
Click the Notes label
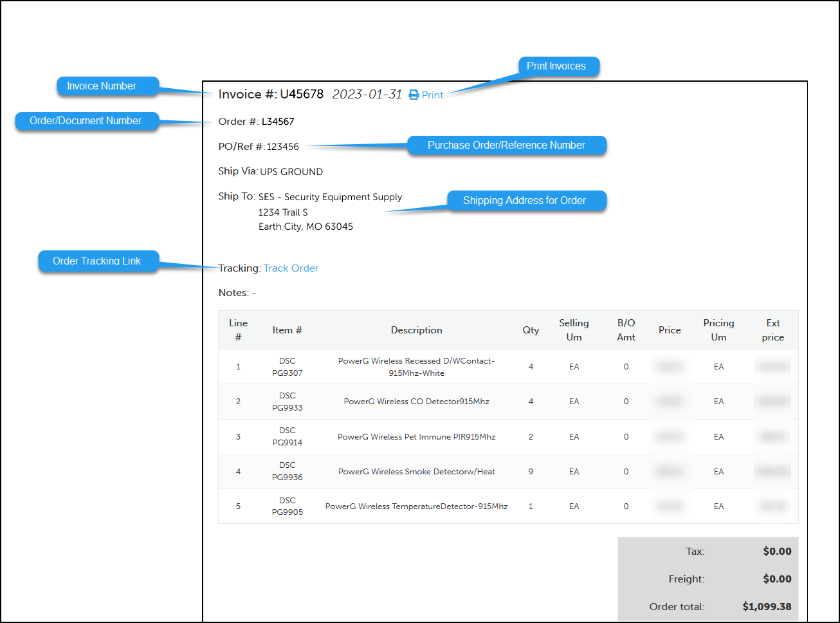click(x=234, y=293)
